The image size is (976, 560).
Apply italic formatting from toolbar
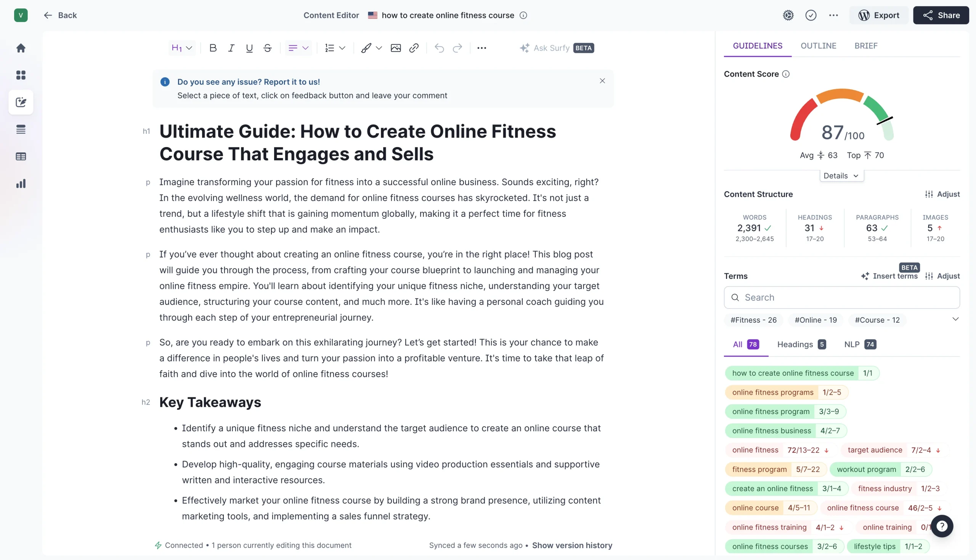[x=231, y=48]
